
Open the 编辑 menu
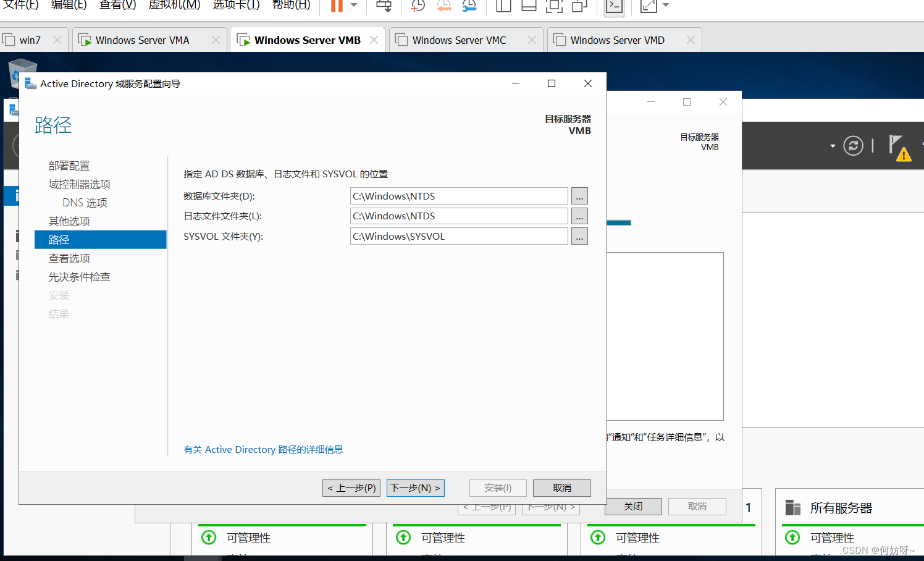tap(69, 5)
